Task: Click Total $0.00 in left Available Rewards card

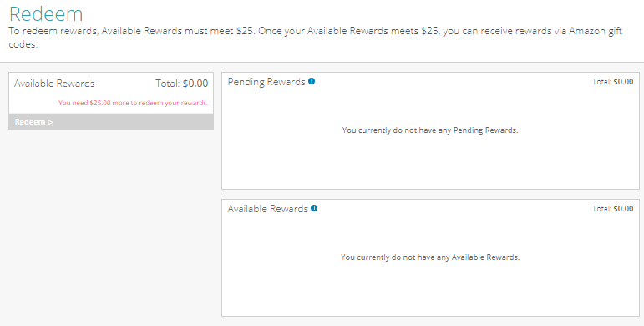Action: [x=181, y=84]
